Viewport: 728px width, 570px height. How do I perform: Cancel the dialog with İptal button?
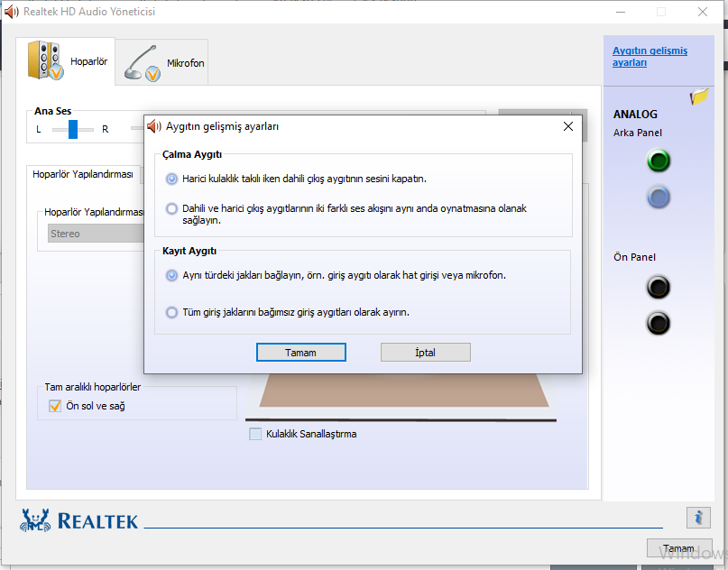pos(425,353)
